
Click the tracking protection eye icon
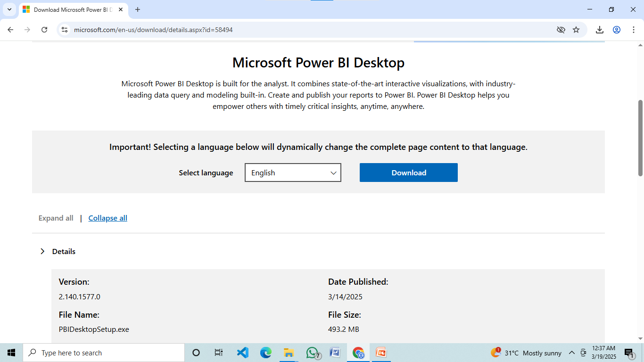561,30
